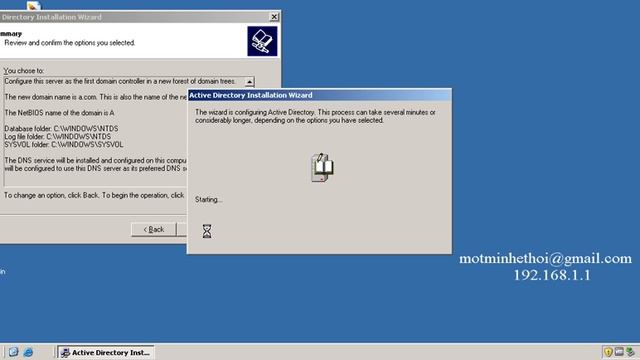Click the 'Log file folder: C:\WINDOWS\NTDS' line

tap(58, 136)
